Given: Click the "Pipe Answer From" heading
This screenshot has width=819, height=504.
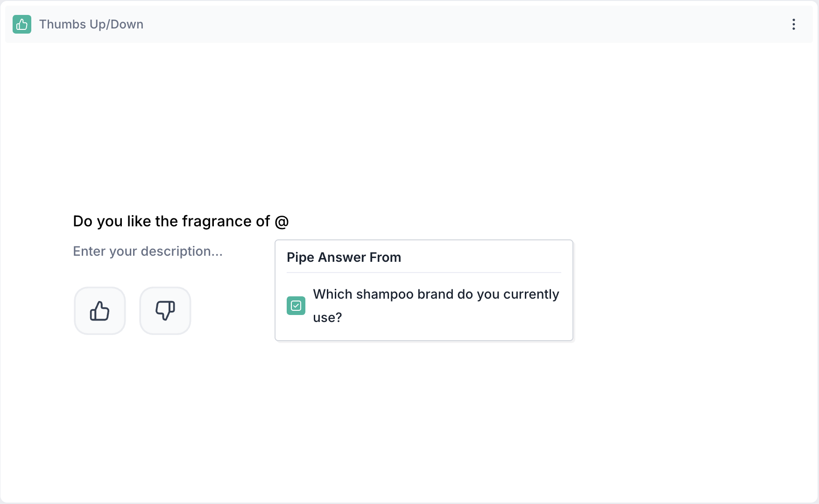Looking at the screenshot, I should coord(344,257).
